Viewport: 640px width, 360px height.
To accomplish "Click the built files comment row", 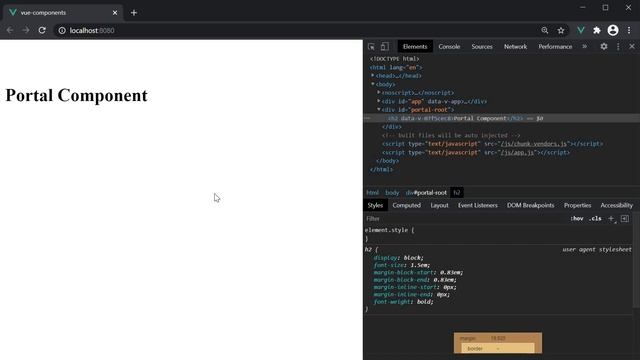I will click(451, 136).
